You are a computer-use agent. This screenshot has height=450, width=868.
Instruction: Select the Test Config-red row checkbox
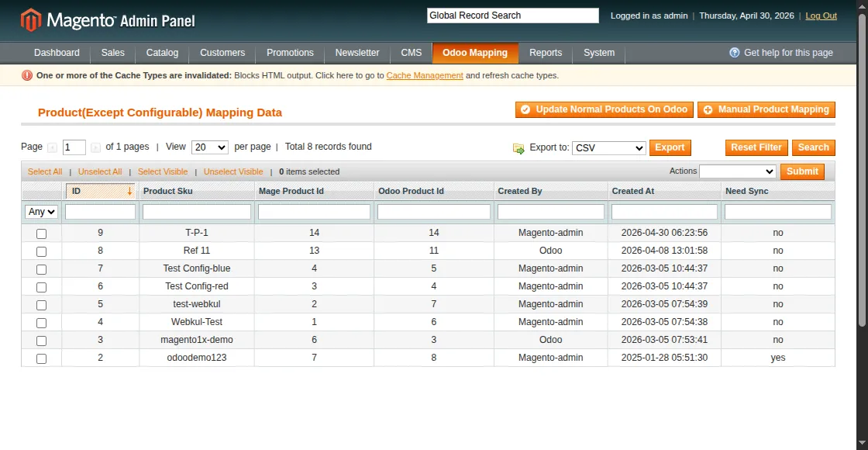coord(42,287)
